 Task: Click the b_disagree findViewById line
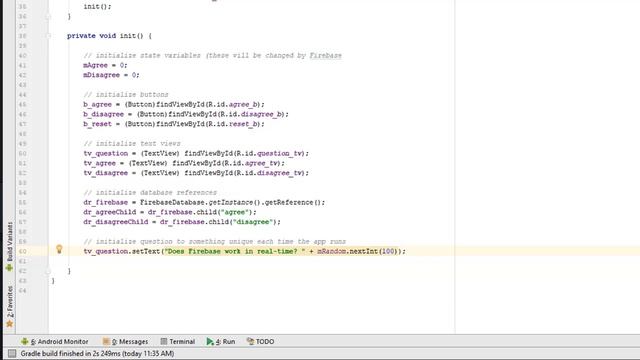click(186, 114)
